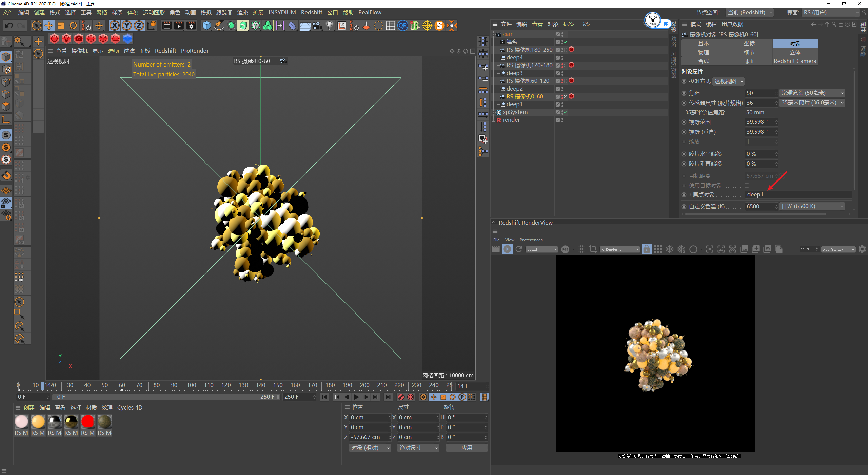Open the 日光 (6500 K) dropdown
The image size is (868, 475).
tap(812, 206)
